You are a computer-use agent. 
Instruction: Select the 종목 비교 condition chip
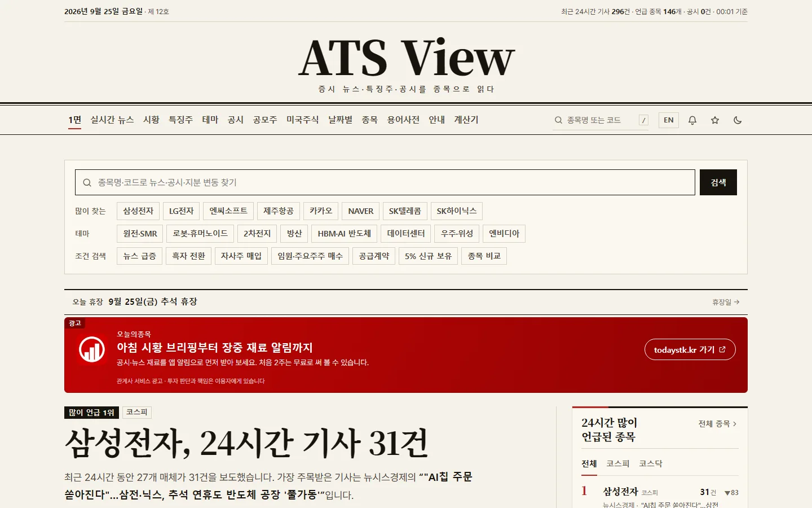pyautogui.click(x=484, y=256)
